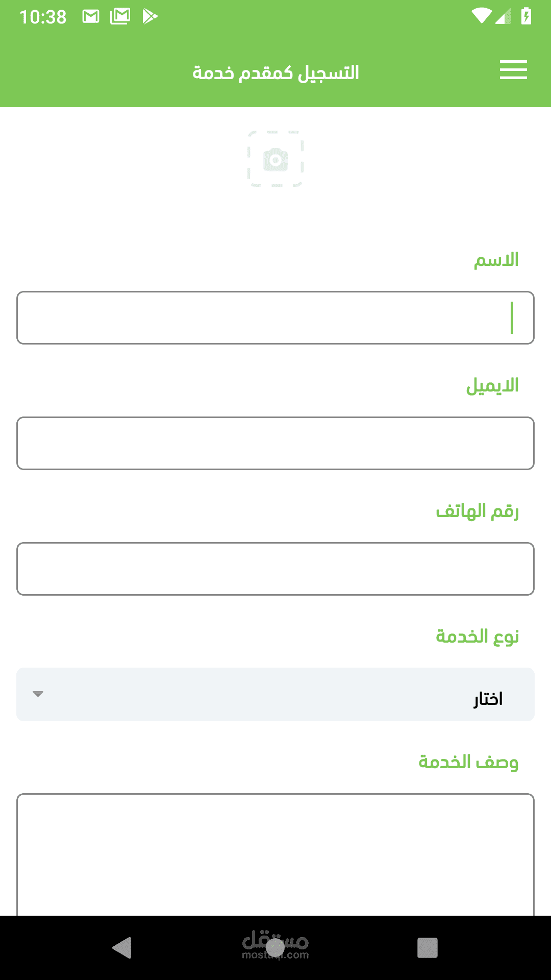
Task: Click the dropdown arrow beside اختار
Action: click(38, 694)
